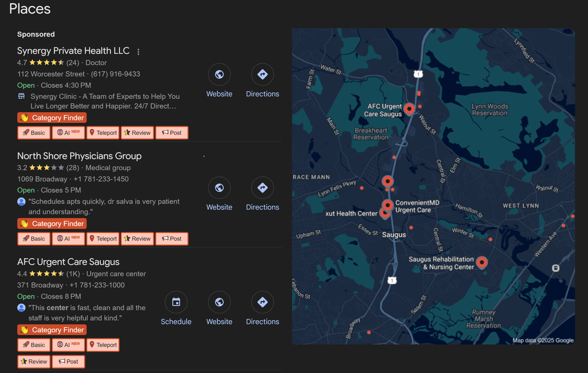
Task: Click the transit station icon near Western Ave
Action: click(x=556, y=268)
